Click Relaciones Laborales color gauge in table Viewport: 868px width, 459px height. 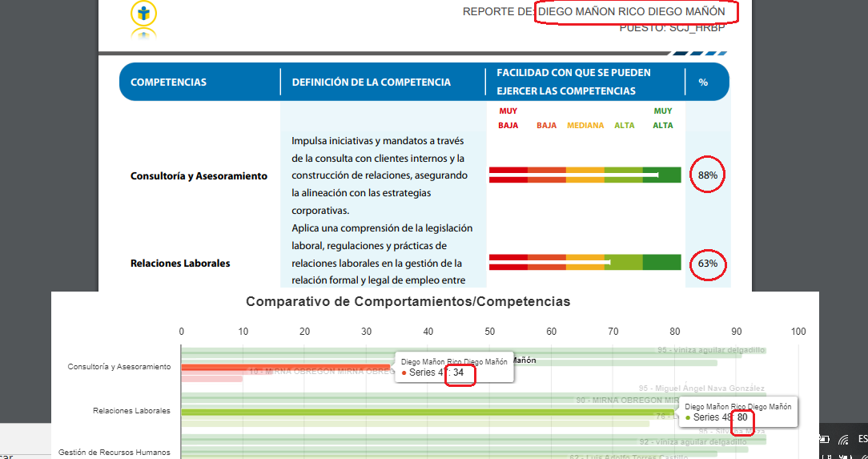tap(585, 263)
